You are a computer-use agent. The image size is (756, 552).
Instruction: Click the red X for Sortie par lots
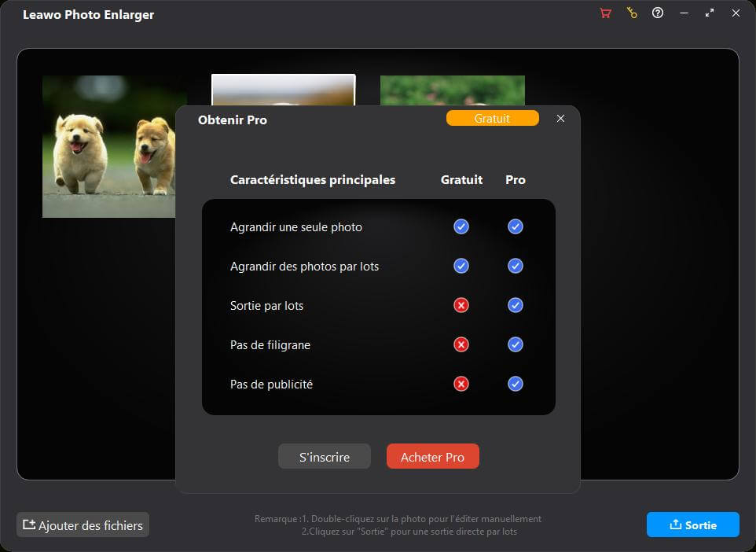461,305
